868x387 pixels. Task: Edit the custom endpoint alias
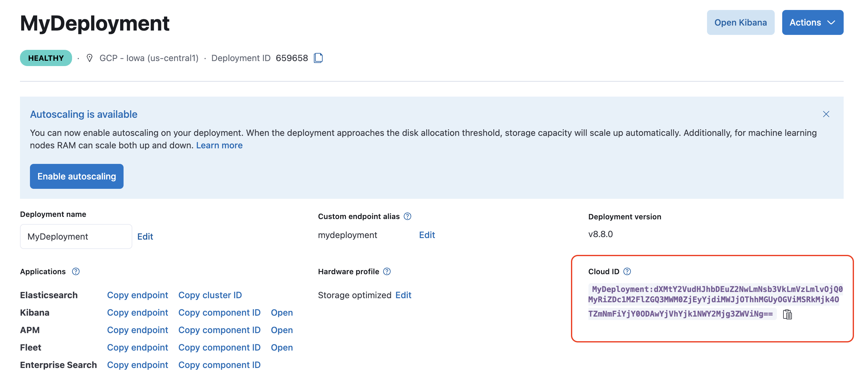click(427, 235)
